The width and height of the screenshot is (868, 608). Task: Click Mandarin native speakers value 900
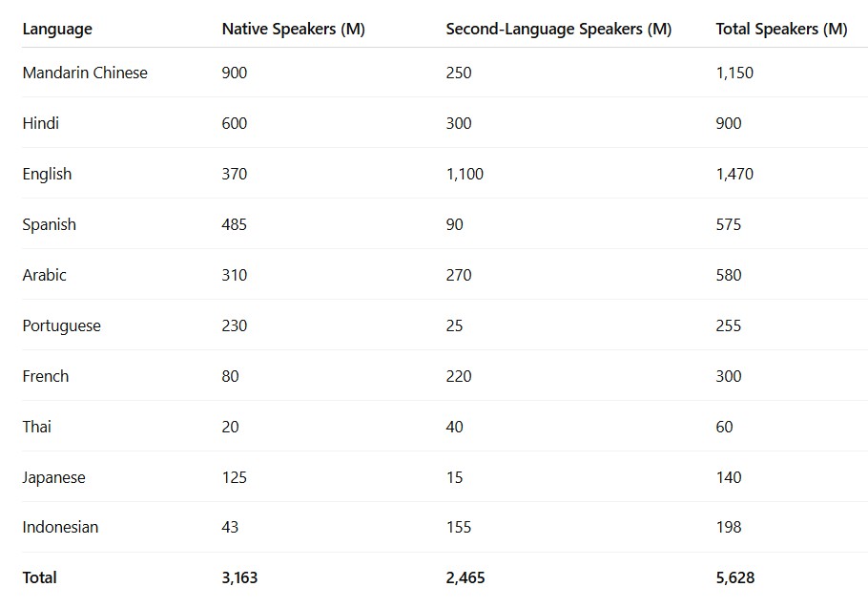click(x=235, y=73)
